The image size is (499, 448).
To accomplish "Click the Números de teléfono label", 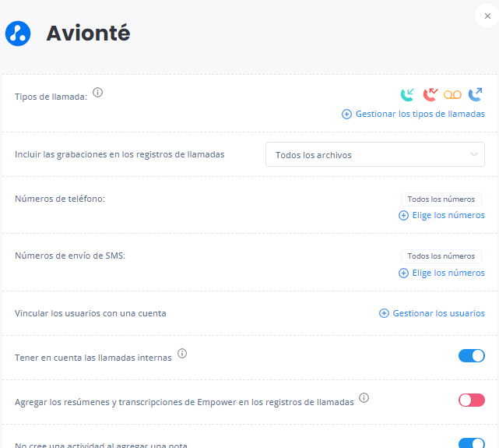I will click(x=60, y=199).
